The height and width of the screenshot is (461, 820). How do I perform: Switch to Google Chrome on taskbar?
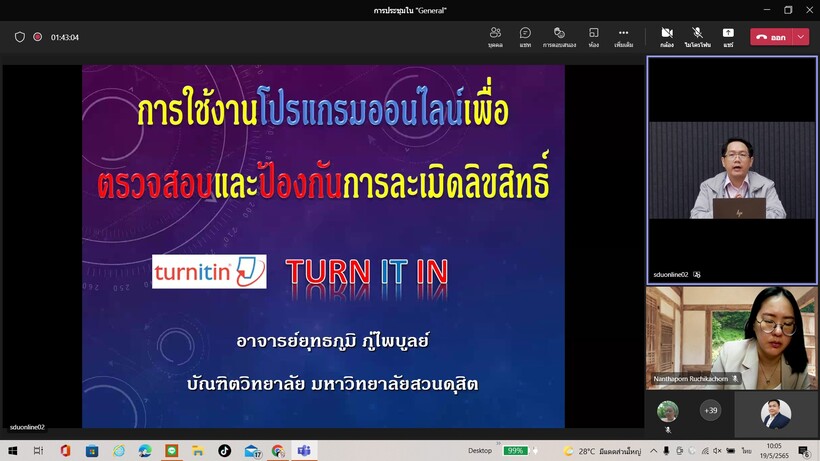278,451
